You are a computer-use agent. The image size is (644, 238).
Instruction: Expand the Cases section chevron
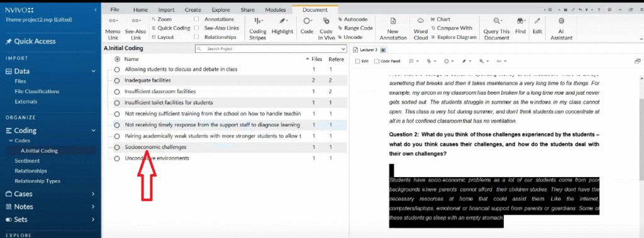click(93, 193)
